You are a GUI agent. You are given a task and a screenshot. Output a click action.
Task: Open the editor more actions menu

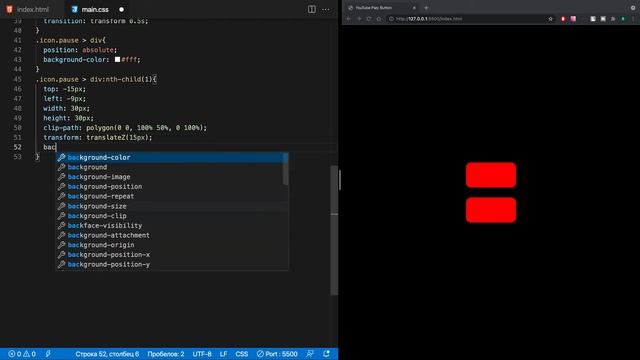pyautogui.click(x=326, y=9)
